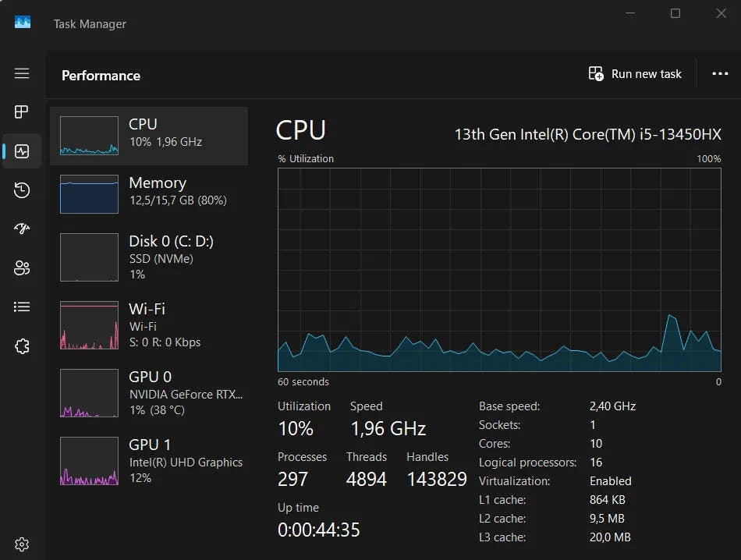Screen dimensions: 741x560
Task: Click the Run new task button
Action: point(635,74)
